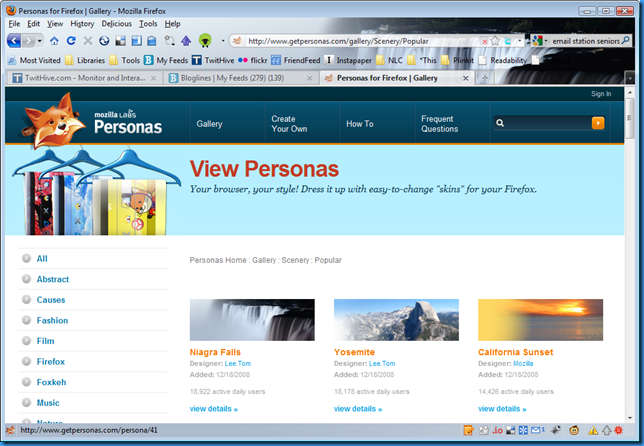Click the blue snowflake status bar icon

click(523, 430)
